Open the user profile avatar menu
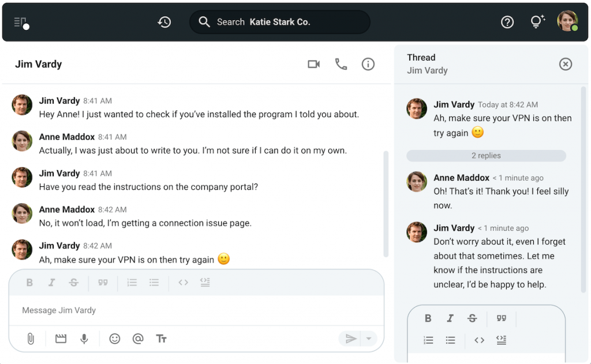 click(x=567, y=21)
